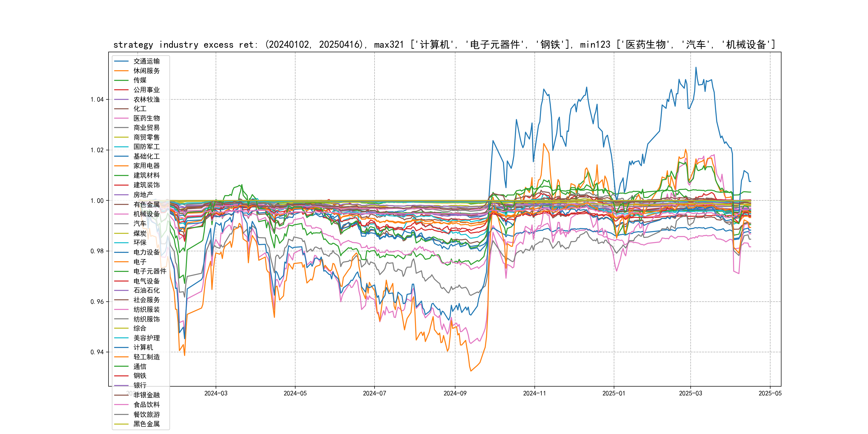Click the blue line swatch beside 计算机
The width and height of the screenshot is (868, 434).
121,347
